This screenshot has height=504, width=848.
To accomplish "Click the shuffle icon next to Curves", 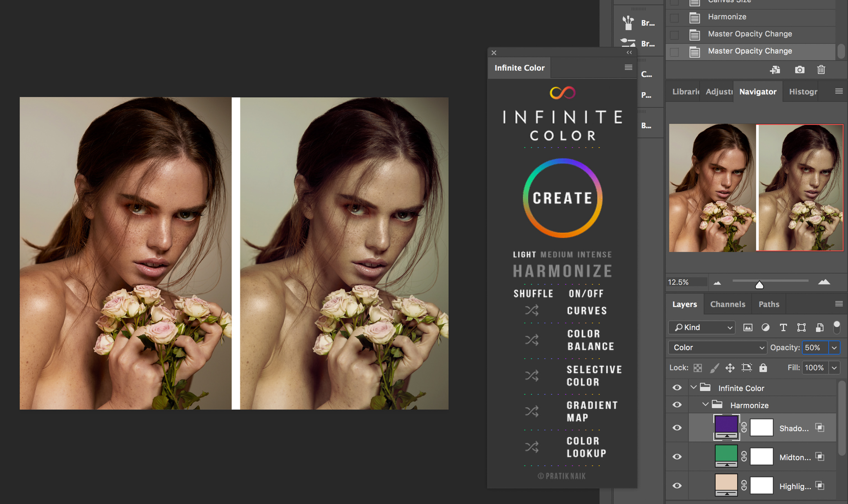I will pyautogui.click(x=532, y=310).
